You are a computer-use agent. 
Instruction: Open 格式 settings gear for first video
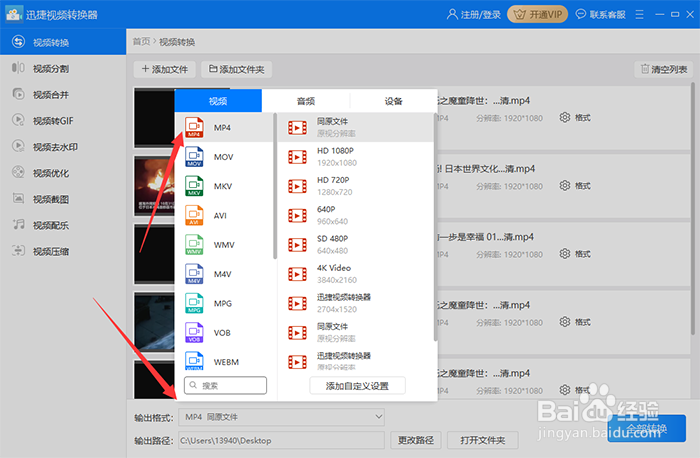coord(565,117)
